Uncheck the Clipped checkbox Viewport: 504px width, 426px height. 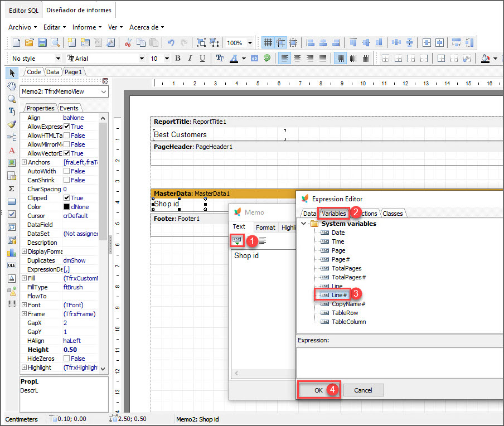coord(66,198)
